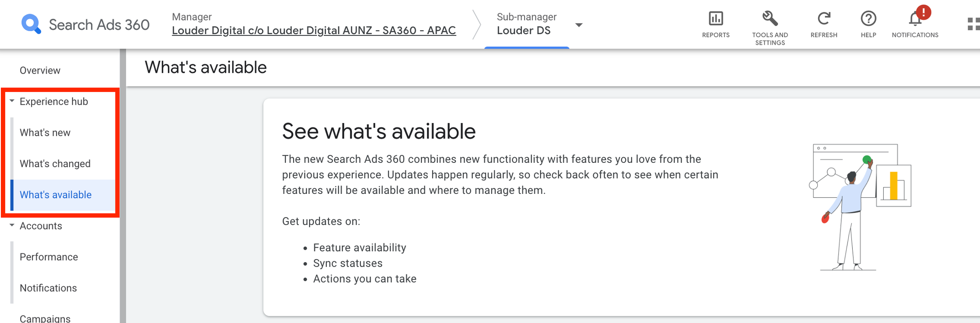This screenshot has width=980, height=323.
Task: Click the illustration of person with charts
Action: (x=860, y=207)
